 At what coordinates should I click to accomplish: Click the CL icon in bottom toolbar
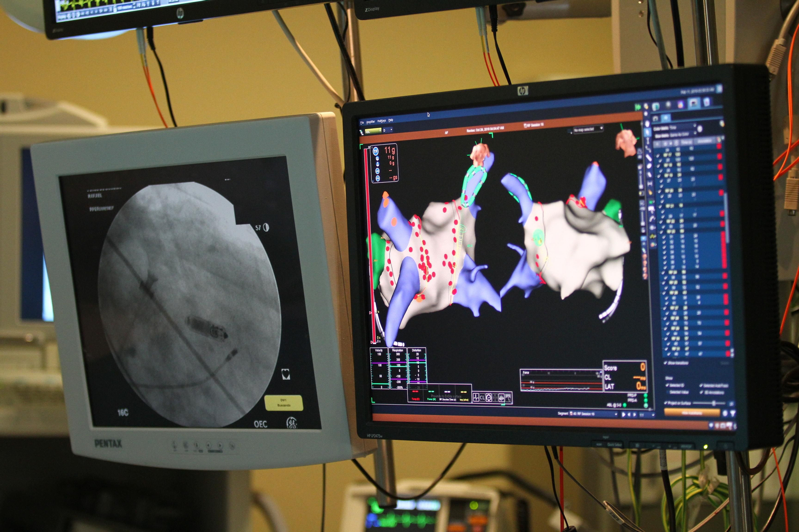[483, 397]
